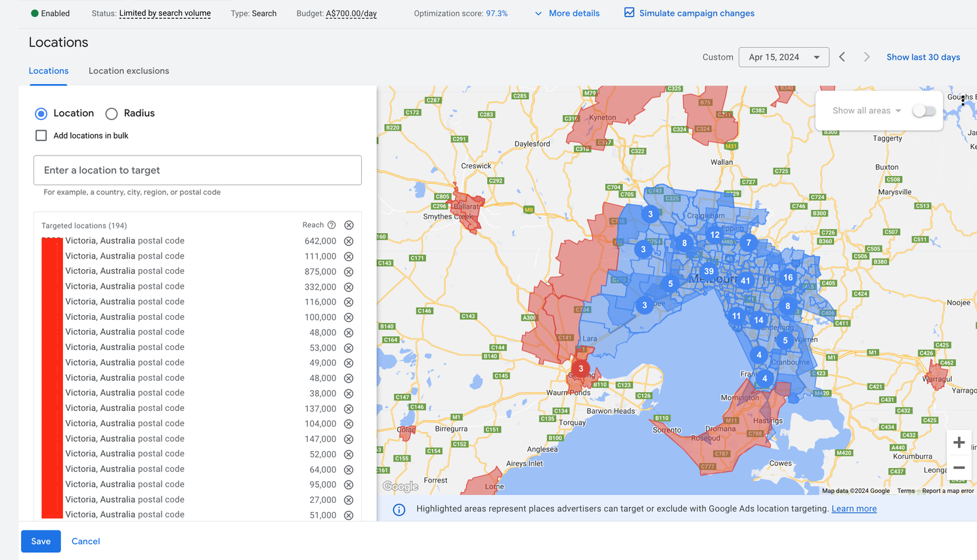Cancel the location changes

(86, 541)
